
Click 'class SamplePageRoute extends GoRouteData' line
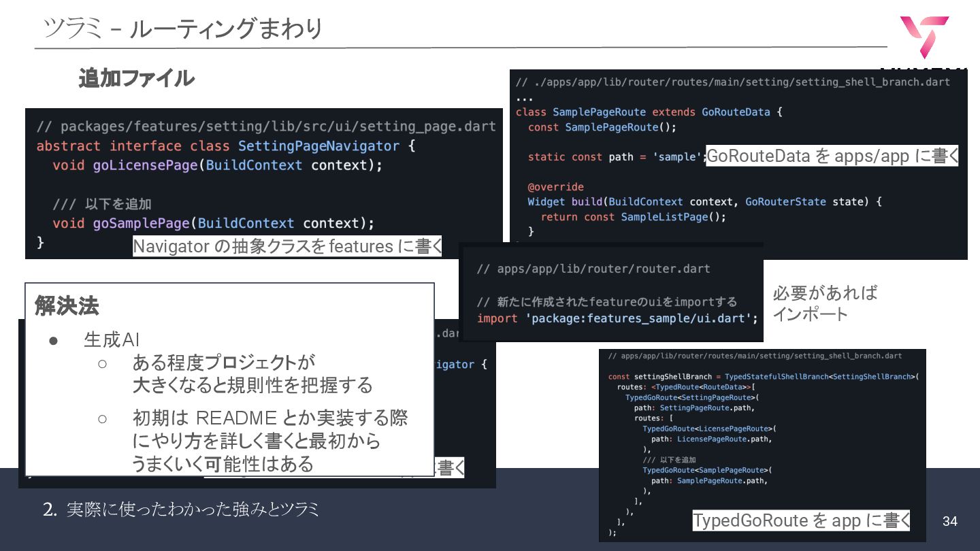pos(649,112)
